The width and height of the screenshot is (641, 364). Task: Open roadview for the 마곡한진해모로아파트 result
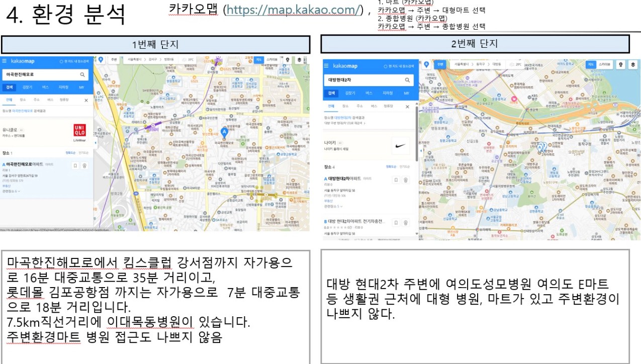pyautogui.click(x=84, y=165)
